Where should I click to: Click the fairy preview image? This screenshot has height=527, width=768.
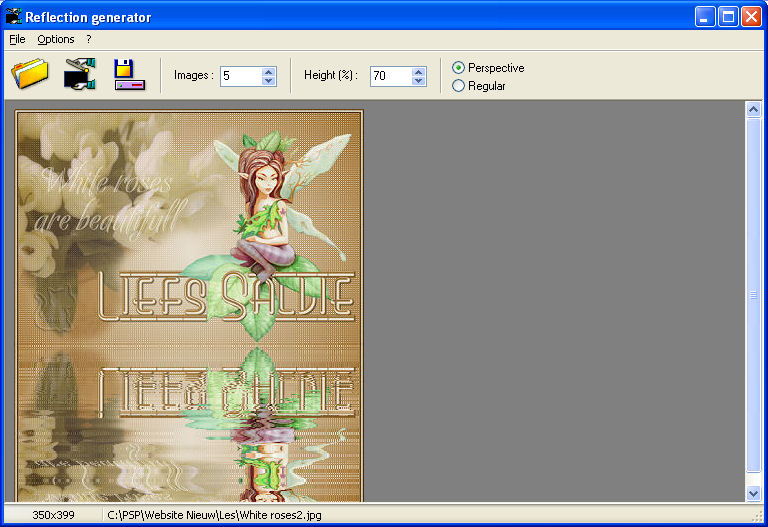[189, 306]
